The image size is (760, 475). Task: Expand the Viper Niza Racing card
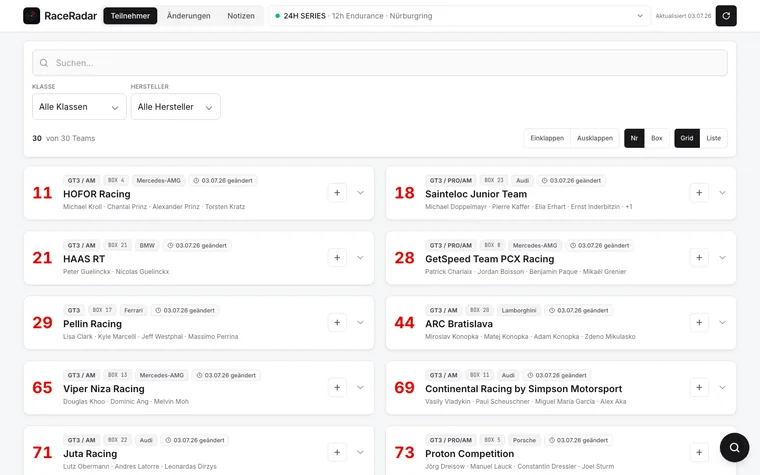360,387
